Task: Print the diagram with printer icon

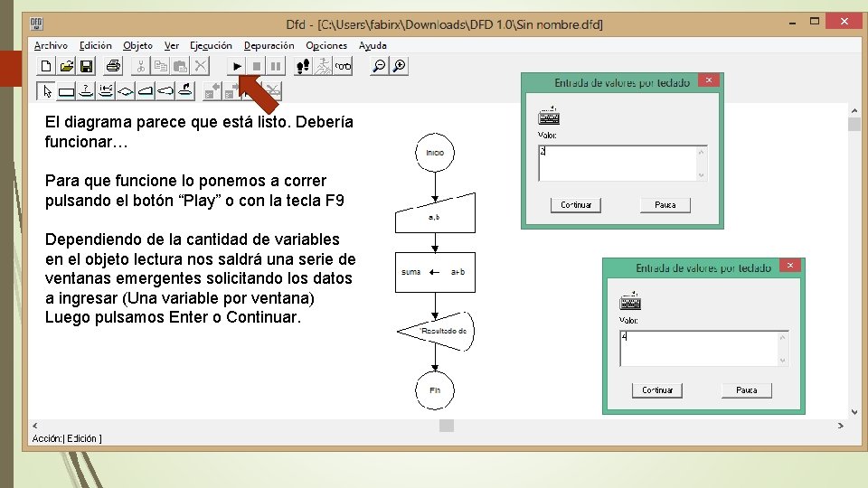Action: 113,66
